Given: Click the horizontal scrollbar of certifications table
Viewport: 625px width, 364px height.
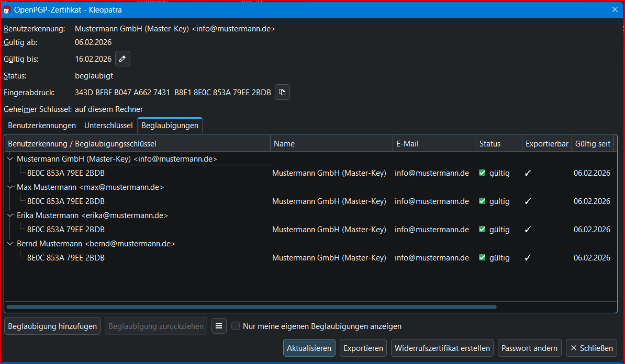Looking at the screenshot, I should pos(251,307).
